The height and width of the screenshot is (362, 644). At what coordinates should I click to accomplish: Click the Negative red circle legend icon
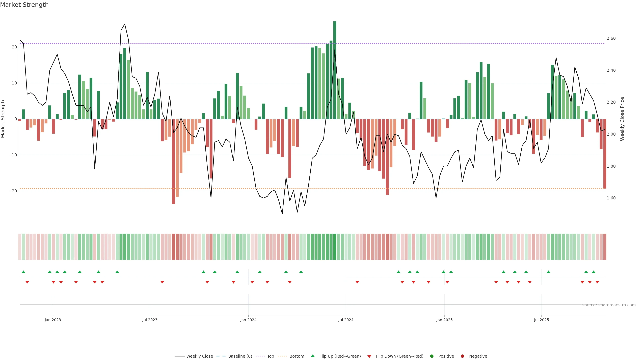tap(462, 356)
